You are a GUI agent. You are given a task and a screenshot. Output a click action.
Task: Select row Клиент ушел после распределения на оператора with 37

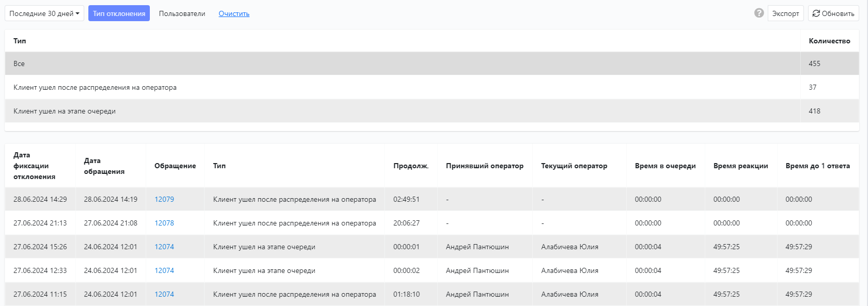click(432, 87)
